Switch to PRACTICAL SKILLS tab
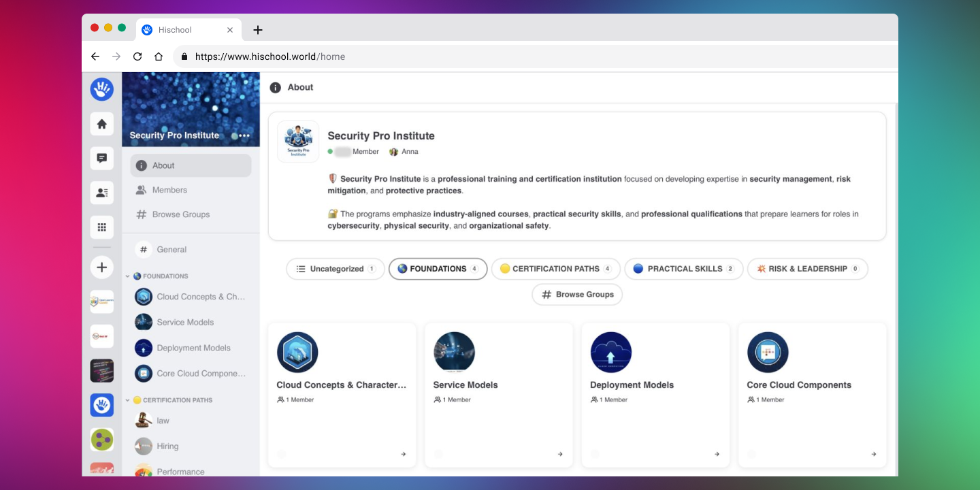The image size is (980, 490). pos(683,269)
